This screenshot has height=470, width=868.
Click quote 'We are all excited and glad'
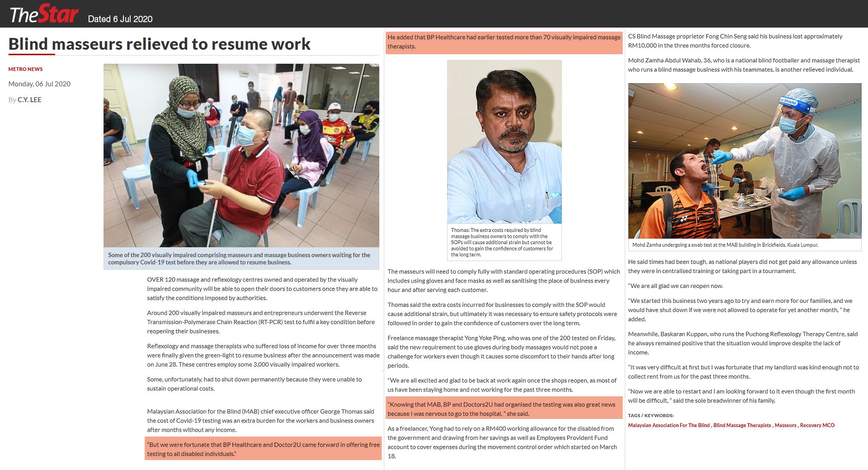[502, 385]
